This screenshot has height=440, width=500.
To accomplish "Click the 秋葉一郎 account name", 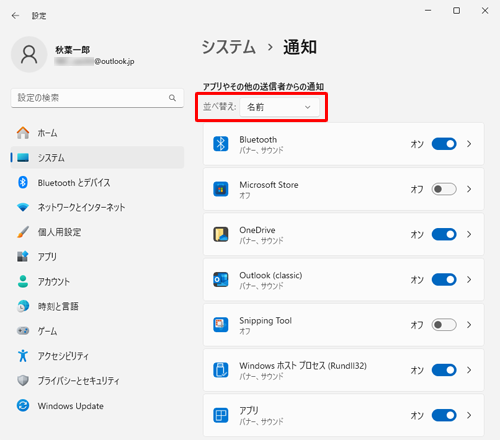I will tap(72, 50).
